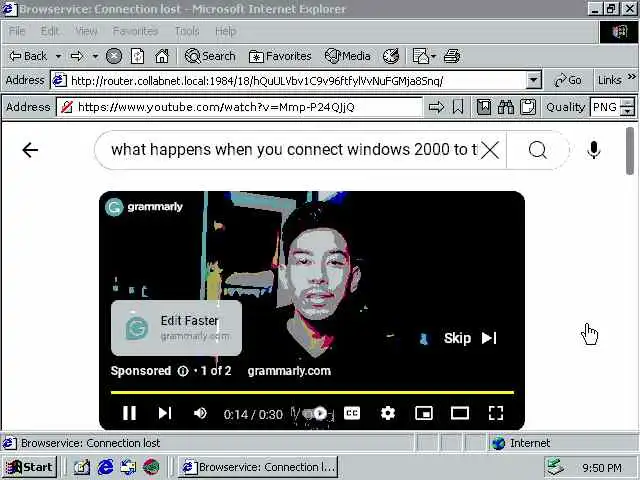Click the youtube.com URL field
The height and width of the screenshot is (480, 640).
239,107
